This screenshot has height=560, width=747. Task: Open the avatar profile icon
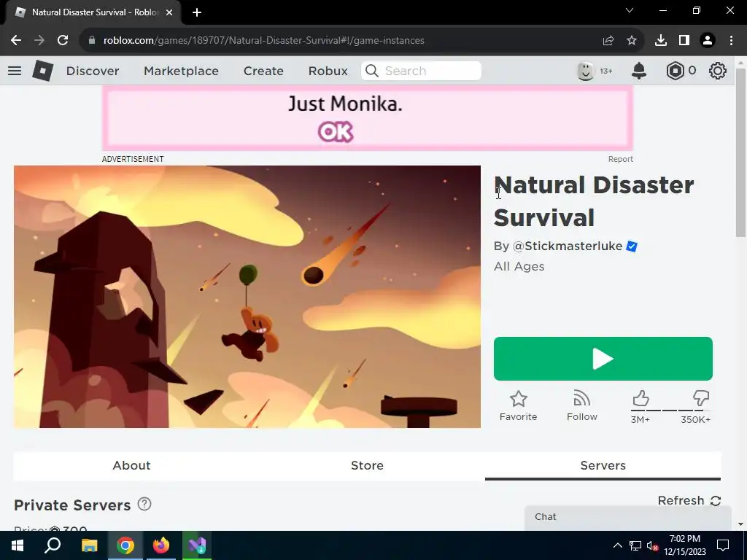[586, 71]
